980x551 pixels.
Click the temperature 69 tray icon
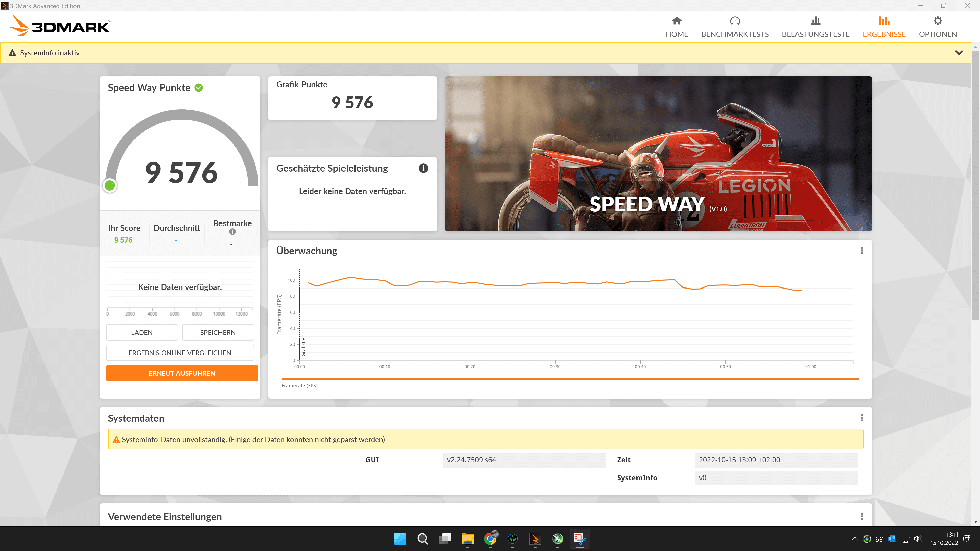tap(879, 539)
